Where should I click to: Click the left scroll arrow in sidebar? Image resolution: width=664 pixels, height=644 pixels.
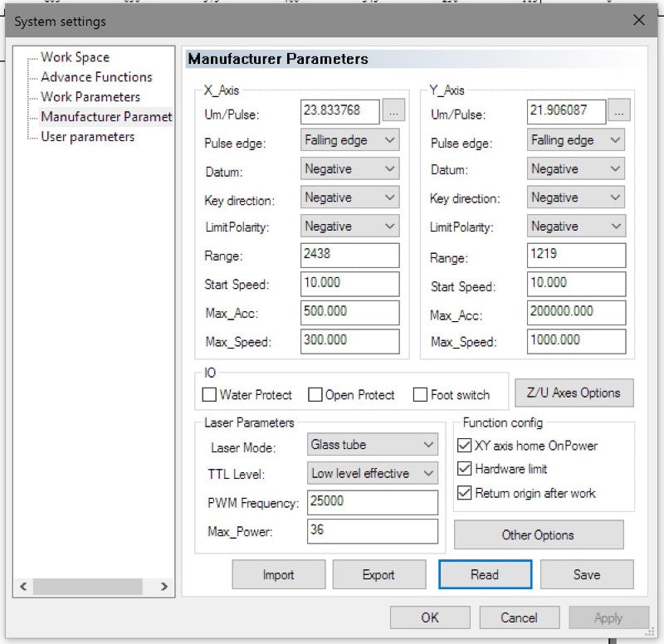click(x=23, y=586)
